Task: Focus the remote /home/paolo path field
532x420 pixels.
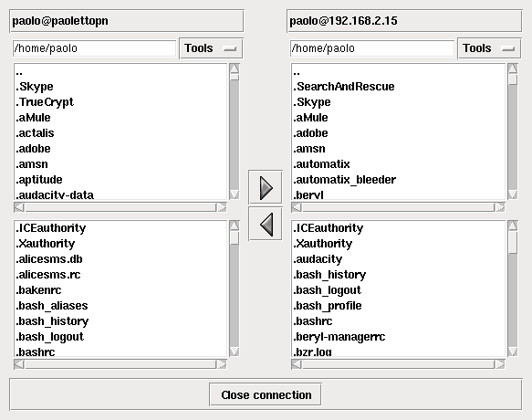Action: pos(372,48)
